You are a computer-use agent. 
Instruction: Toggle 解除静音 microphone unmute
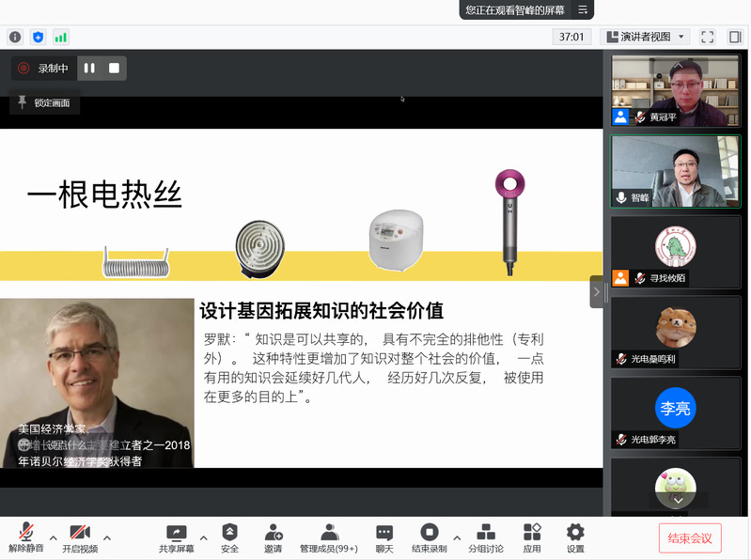tap(26, 537)
